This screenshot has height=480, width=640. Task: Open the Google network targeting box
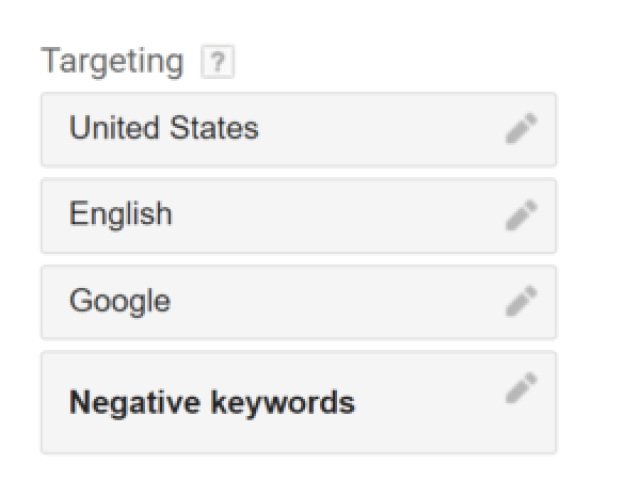[298, 301]
